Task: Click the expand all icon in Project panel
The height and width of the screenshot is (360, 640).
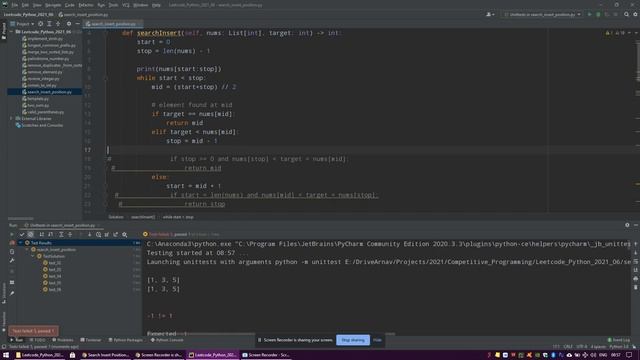Action: (49, 24)
